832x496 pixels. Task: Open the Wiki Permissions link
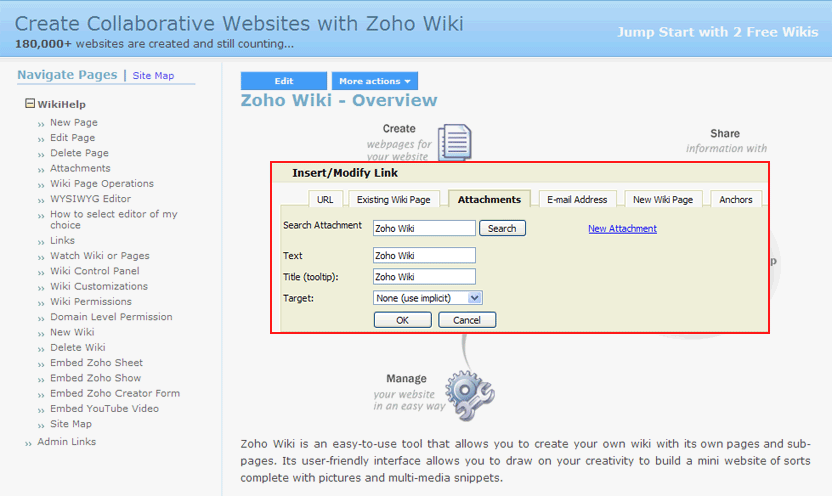91,302
